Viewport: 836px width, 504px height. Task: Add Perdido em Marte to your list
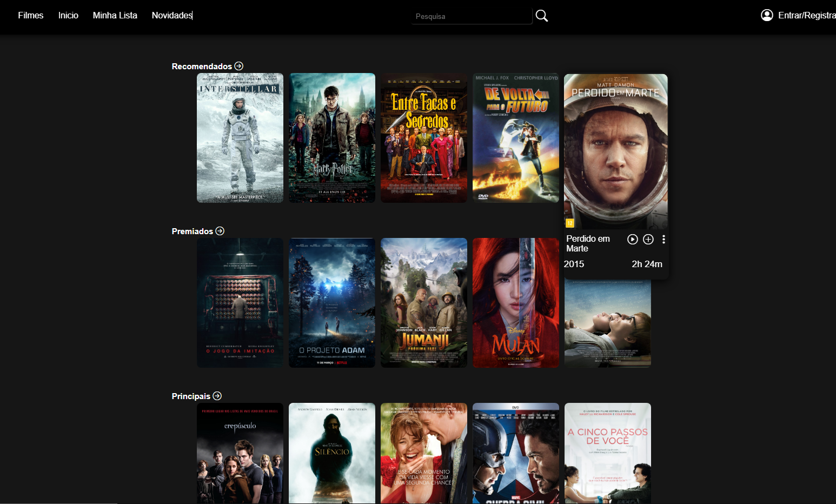click(x=648, y=239)
